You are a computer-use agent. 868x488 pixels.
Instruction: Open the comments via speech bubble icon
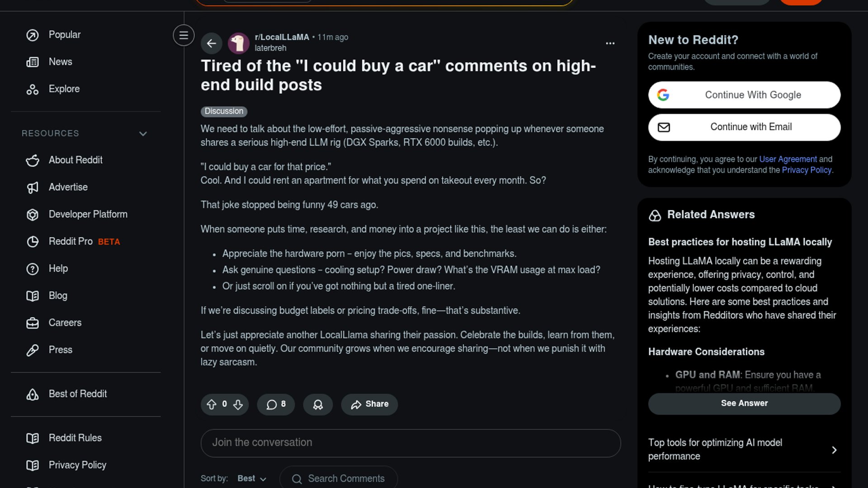coord(276,404)
